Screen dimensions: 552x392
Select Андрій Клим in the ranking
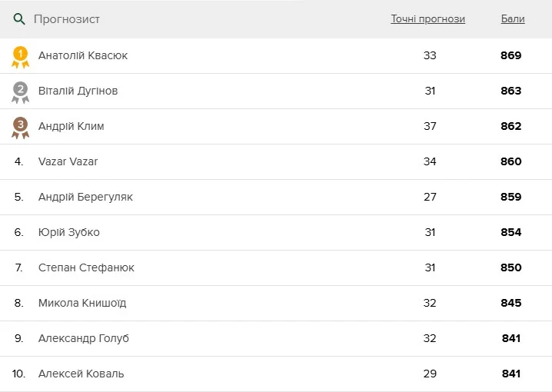(71, 127)
